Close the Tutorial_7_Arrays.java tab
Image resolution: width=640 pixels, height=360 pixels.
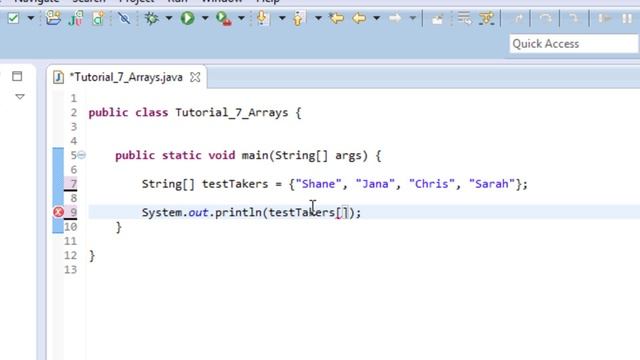coord(196,77)
